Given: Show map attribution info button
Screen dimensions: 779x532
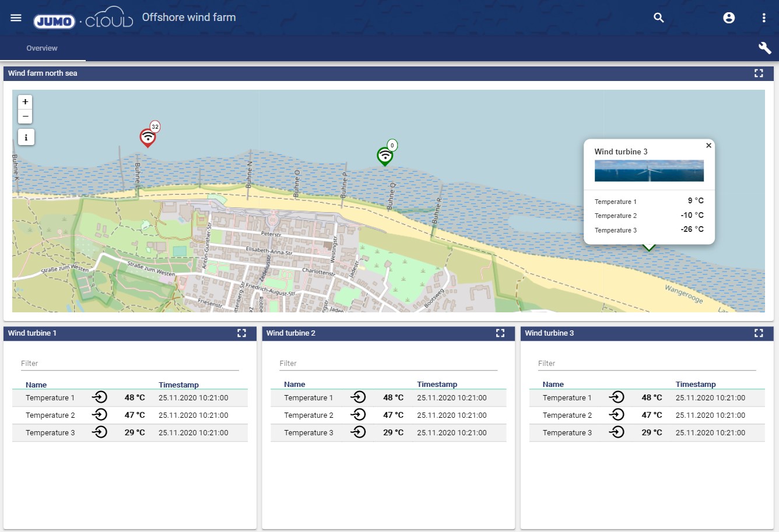Looking at the screenshot, I should tap(26, 138).
